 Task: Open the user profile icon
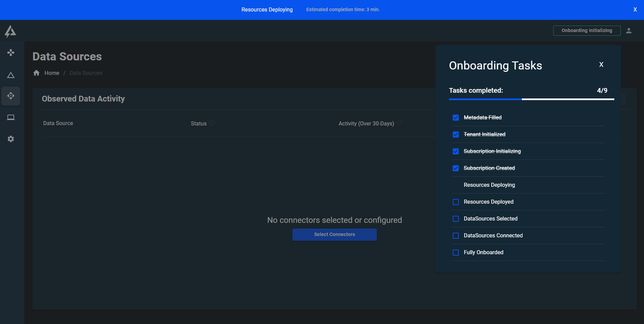629,31
